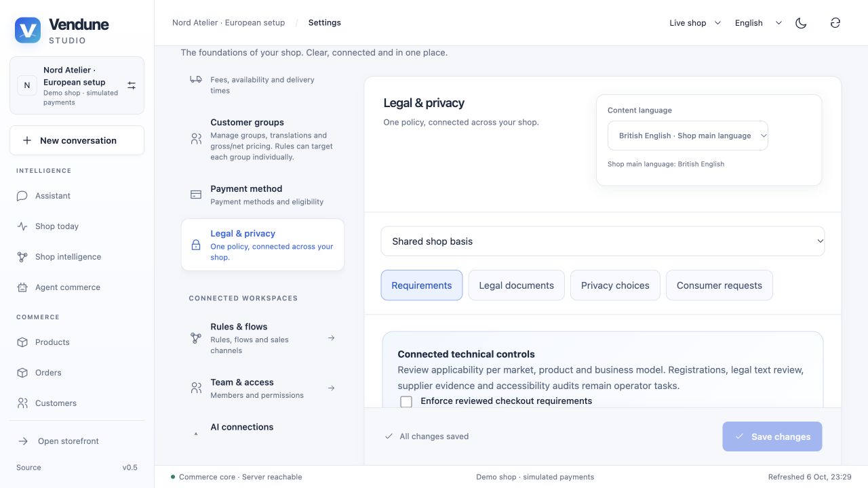This screenshot has width=868, height=488.
Task: Click the Save changes button
Action: point(772,436)
